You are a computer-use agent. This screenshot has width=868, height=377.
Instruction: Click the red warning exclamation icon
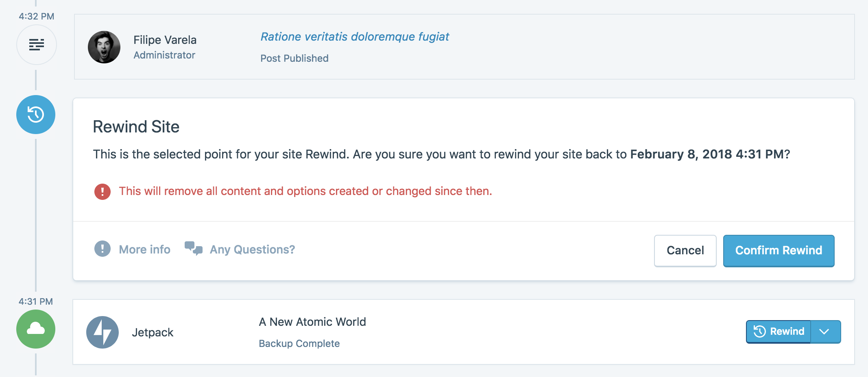(x=103, y=191)
